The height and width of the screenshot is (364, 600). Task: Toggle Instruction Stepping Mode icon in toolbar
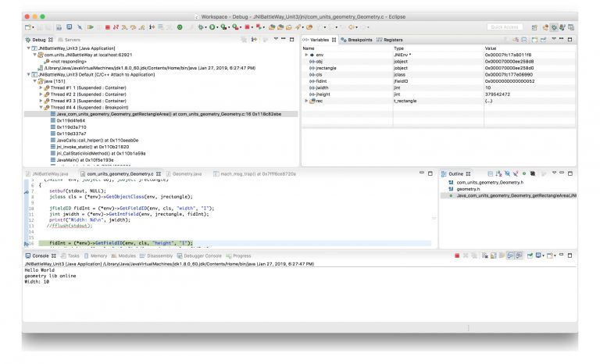click(x=152, y=27)
